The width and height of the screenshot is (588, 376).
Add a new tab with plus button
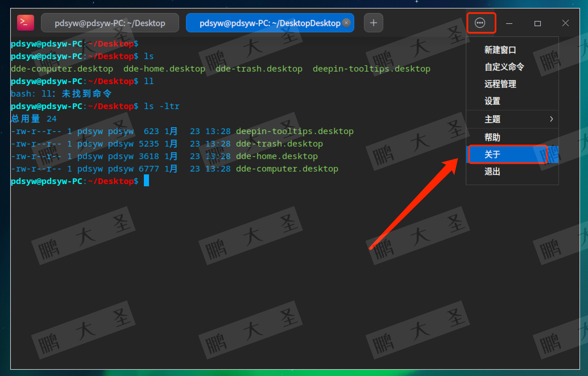point(373,23)
